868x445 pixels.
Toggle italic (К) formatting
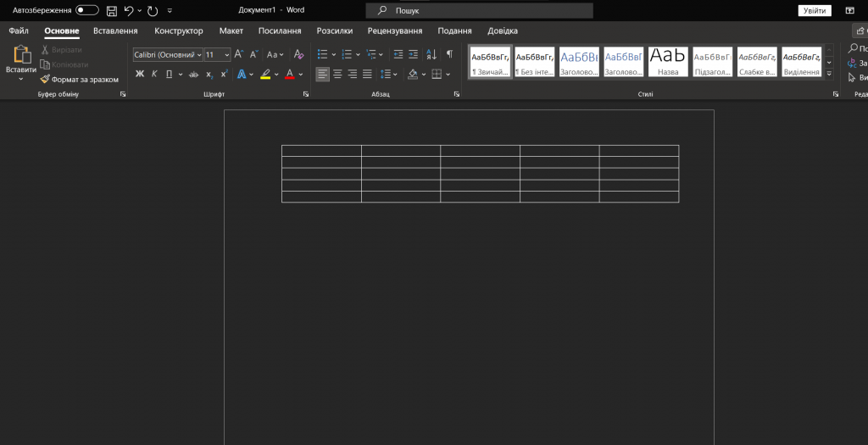pyautogui.click(x=154, y=75)
